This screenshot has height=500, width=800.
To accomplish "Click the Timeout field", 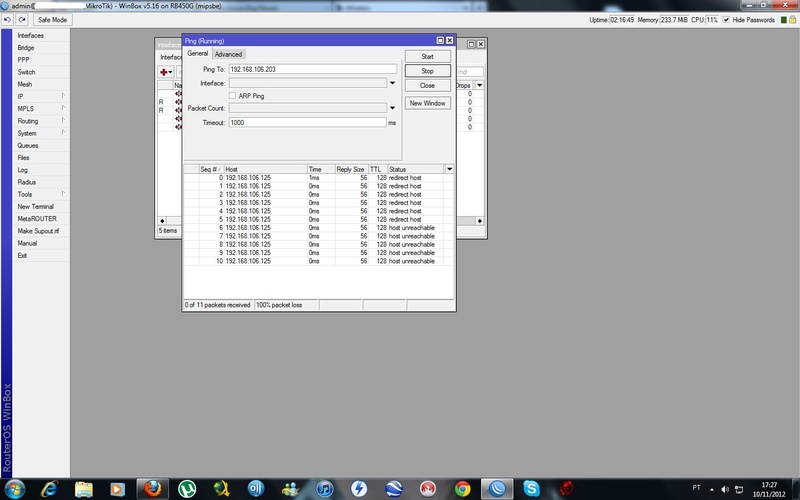I will 307,122.
